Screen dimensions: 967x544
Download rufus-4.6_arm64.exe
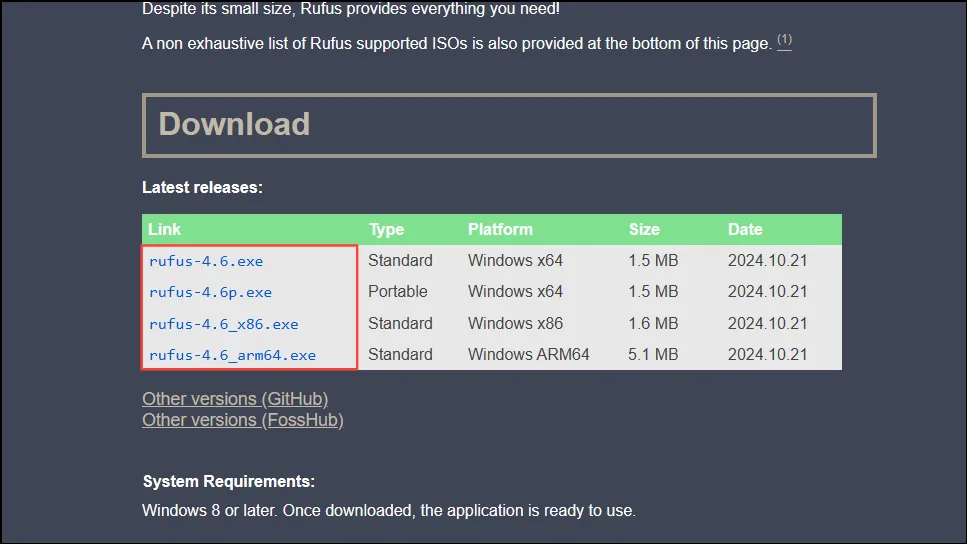[232, 355]
